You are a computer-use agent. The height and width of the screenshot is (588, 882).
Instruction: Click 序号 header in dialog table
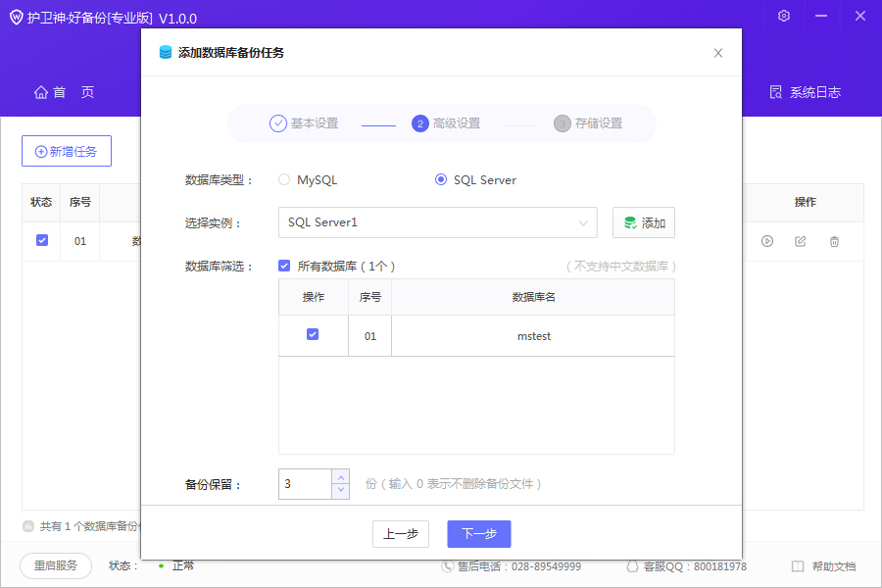coord(370,297)
